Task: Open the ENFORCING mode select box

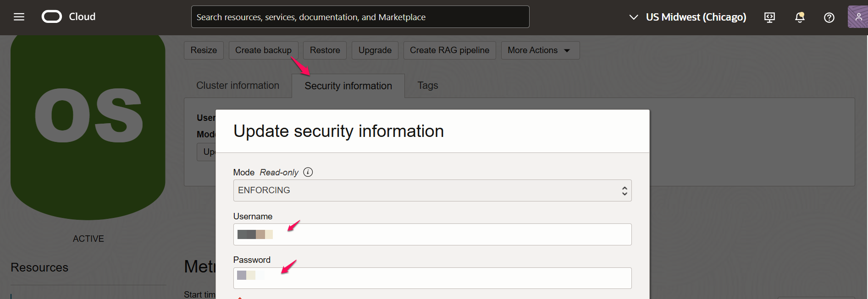Action: pos(432,190)
